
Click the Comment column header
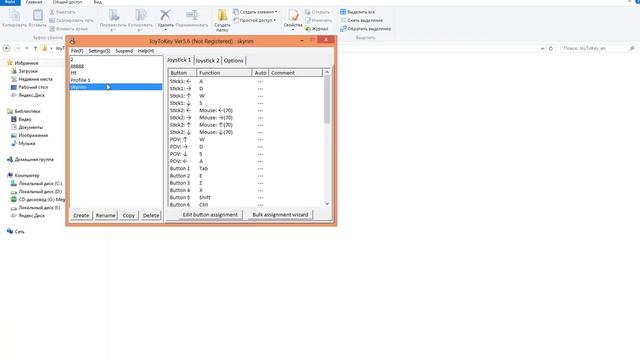pos(296,73)
